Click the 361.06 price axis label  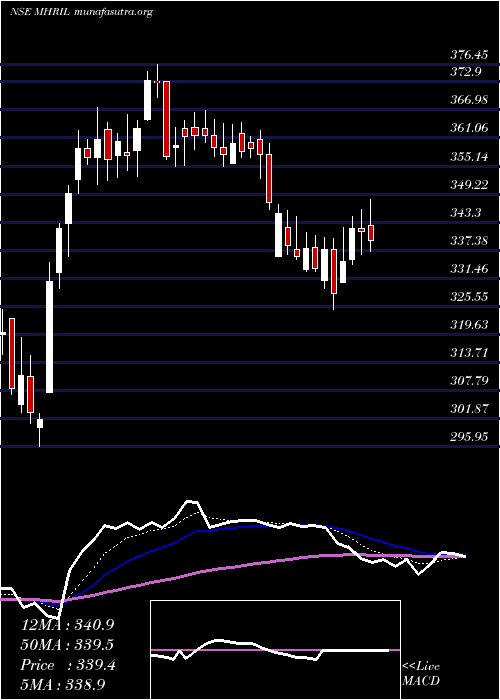(469, 128)
